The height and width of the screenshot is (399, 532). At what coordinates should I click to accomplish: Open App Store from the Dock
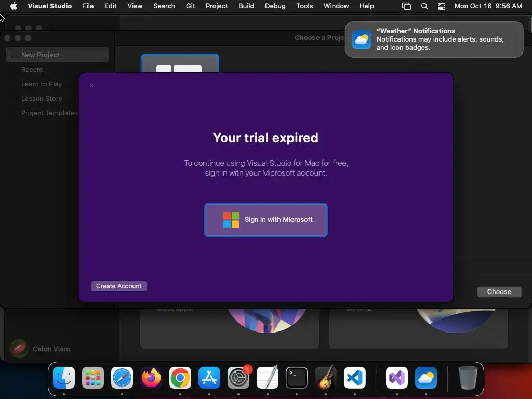tap(209, 378)
